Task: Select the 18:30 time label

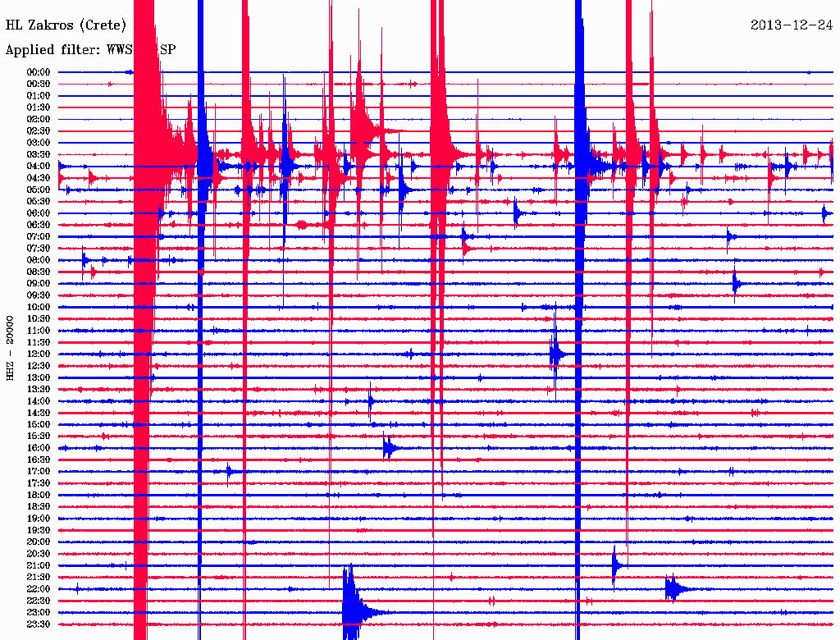Action: (39, 506)
